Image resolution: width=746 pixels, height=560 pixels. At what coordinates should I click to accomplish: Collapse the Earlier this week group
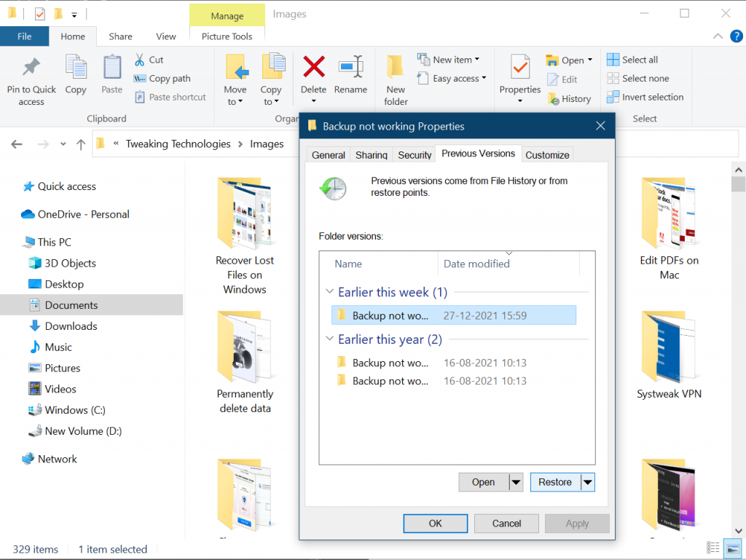329,291
